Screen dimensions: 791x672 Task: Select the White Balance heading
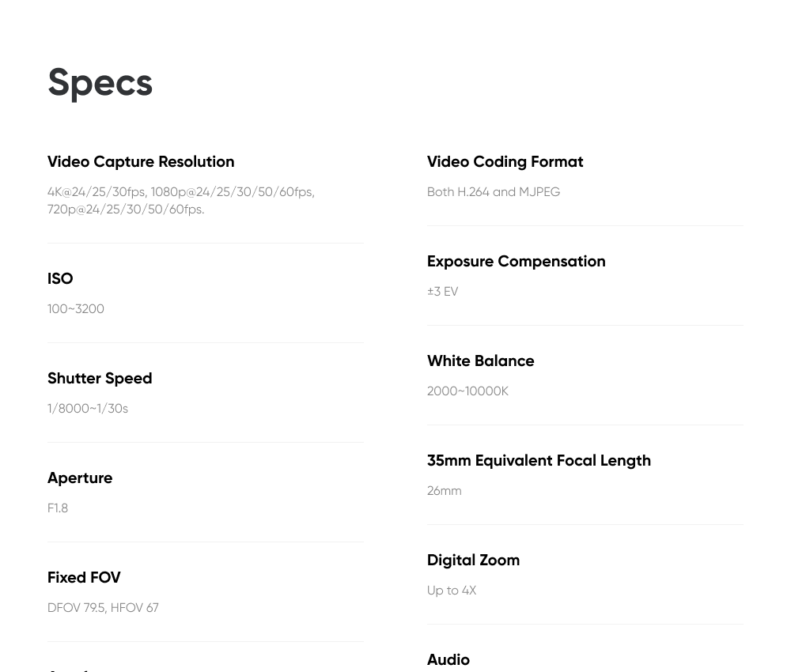coord(481,361)
